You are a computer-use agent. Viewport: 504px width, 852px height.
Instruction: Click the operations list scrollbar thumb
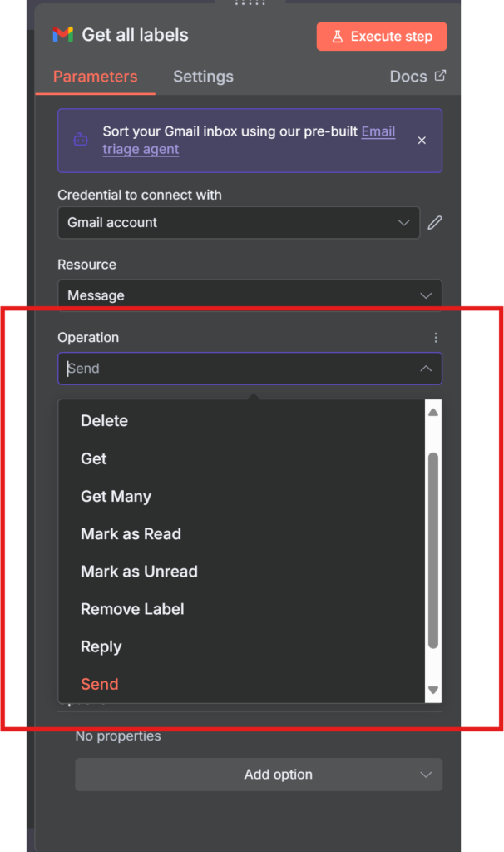[432, 549]
